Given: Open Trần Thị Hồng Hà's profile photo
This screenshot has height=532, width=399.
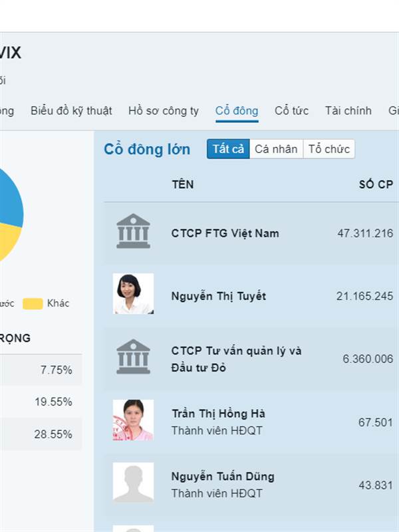Looking at the screenshot, I should pyautogui.click(x=133, y=420).
